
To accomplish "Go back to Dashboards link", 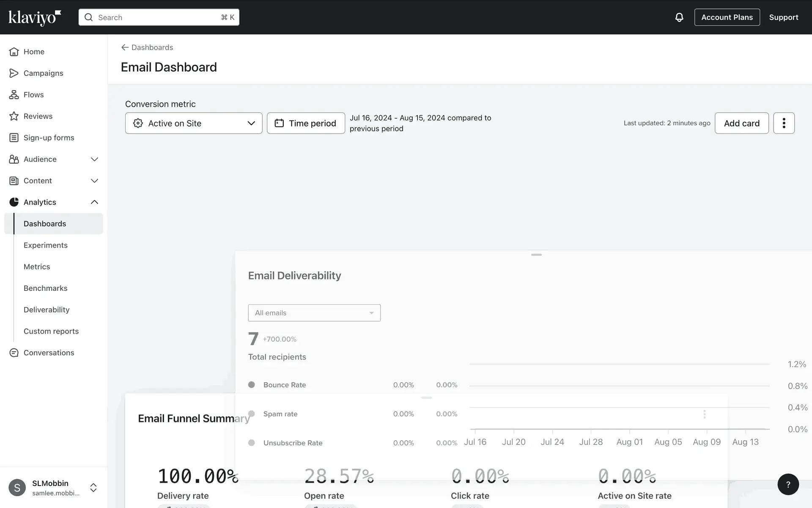I will click(x=147, y=47).
